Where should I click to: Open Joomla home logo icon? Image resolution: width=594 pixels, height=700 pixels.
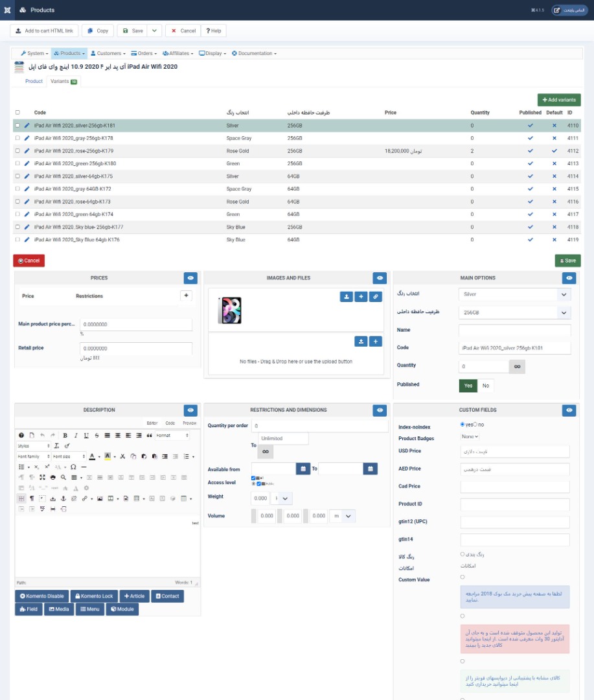coord(8,10)
